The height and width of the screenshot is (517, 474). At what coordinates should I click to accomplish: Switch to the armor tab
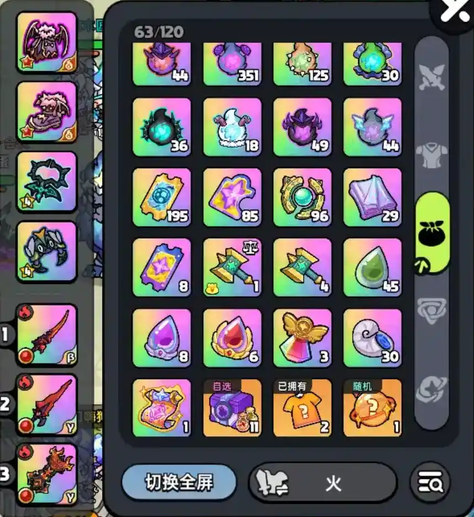[x=432, y=155]
